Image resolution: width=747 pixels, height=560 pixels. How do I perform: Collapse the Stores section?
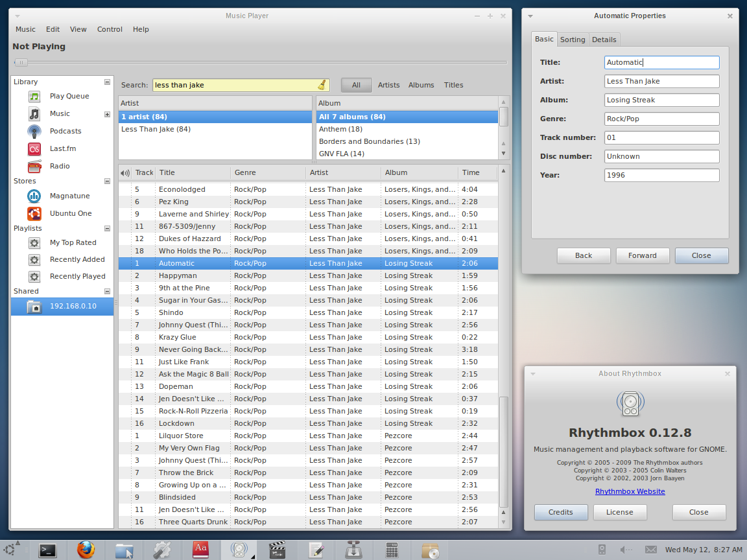pos(107,181)
